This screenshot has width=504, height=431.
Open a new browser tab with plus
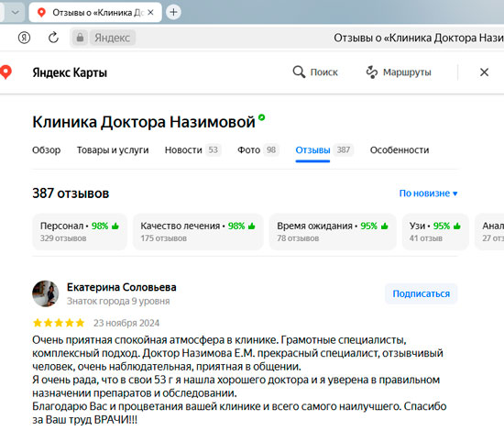point(173,12)
